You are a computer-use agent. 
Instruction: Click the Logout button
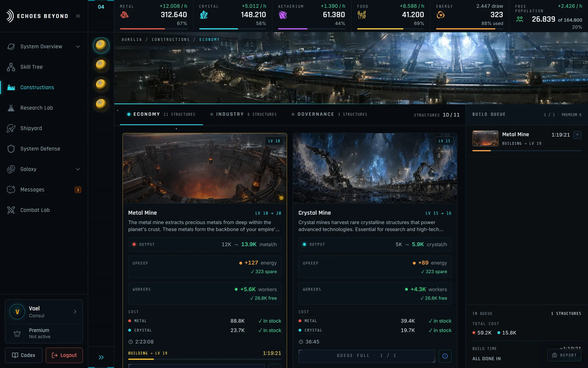click(x=64, y=355)
